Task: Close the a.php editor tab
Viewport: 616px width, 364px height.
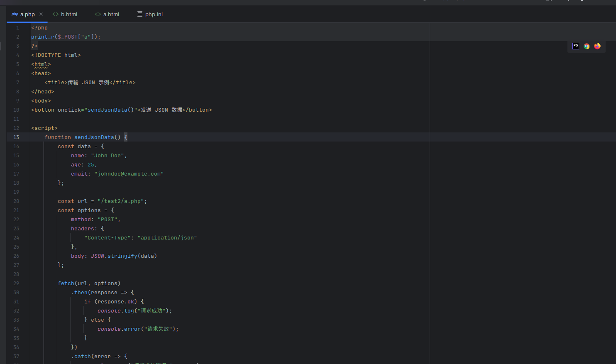Action: coord(41,14)
